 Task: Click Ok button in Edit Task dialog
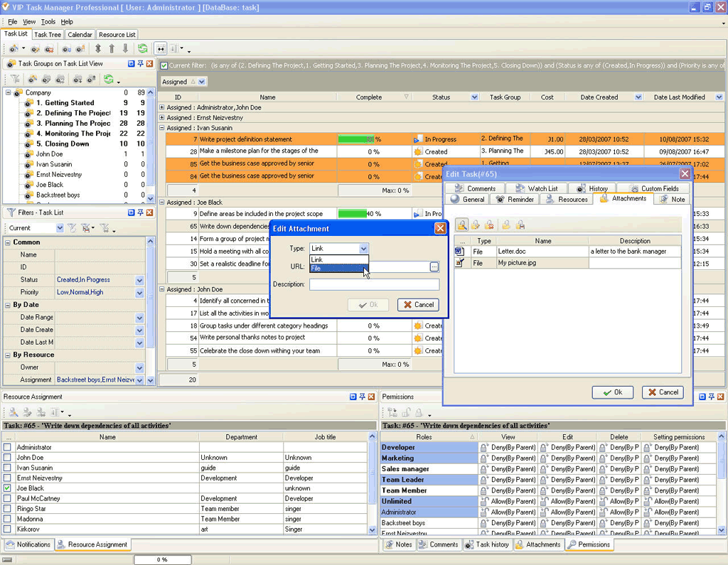point(612,392)
